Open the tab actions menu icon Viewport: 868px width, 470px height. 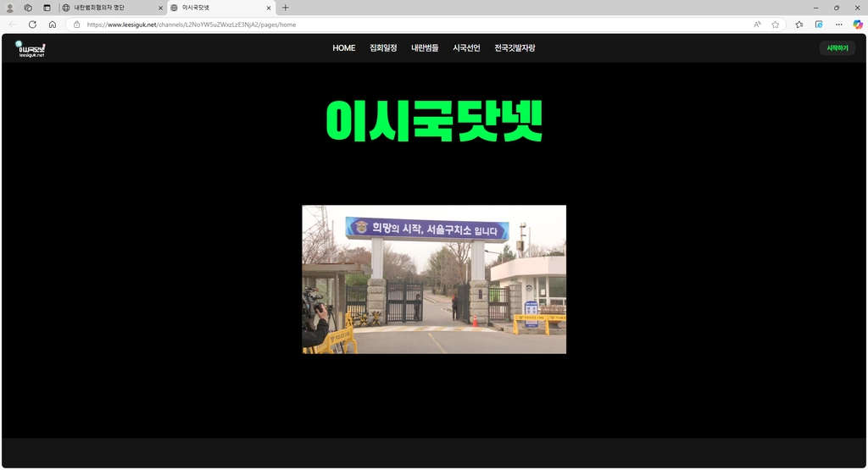coord(47,8)
